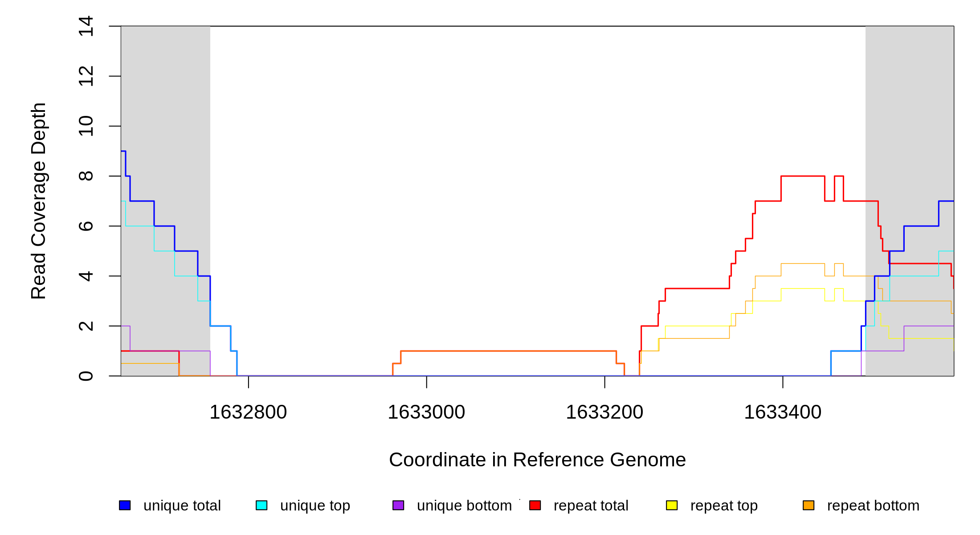This screenshot has height=535, width=980.
Task: Click the x-axis tick label 1633200
Action: click(x=604, y=412)
